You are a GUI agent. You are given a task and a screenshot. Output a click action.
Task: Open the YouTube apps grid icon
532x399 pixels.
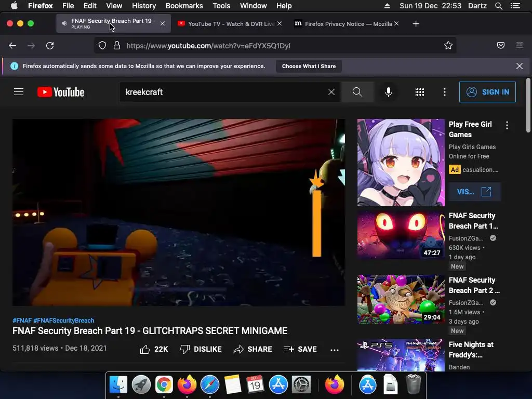[x=420, y=92]
